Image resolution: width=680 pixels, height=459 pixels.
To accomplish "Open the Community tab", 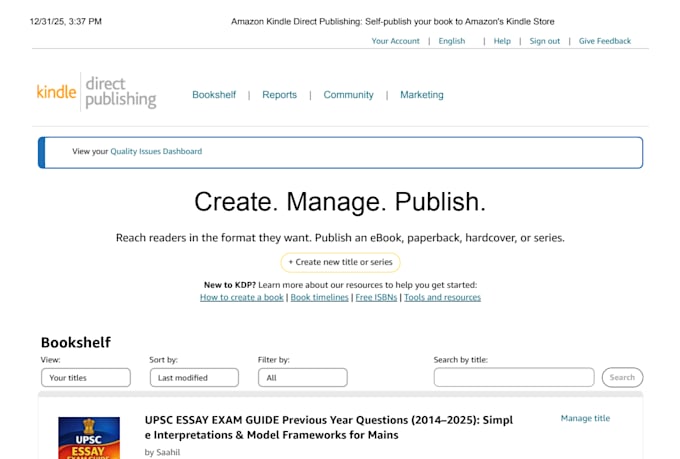I will click(x=348, y=95).
